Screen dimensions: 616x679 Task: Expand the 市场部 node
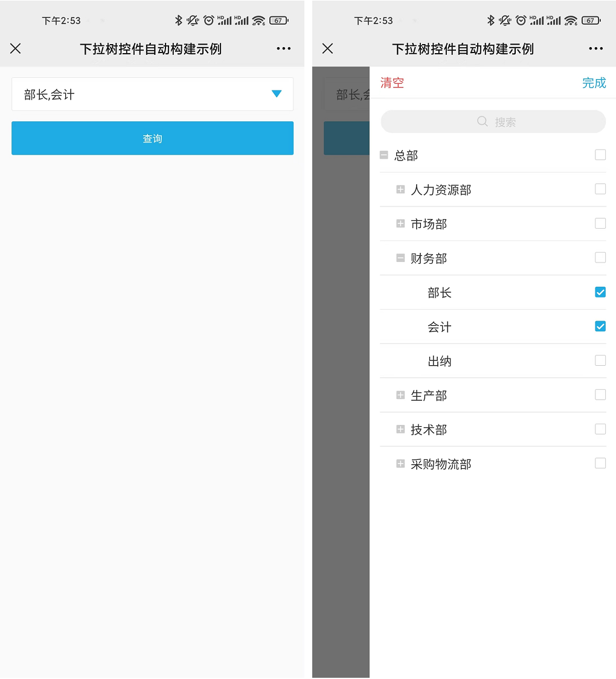tap(400, 224)
